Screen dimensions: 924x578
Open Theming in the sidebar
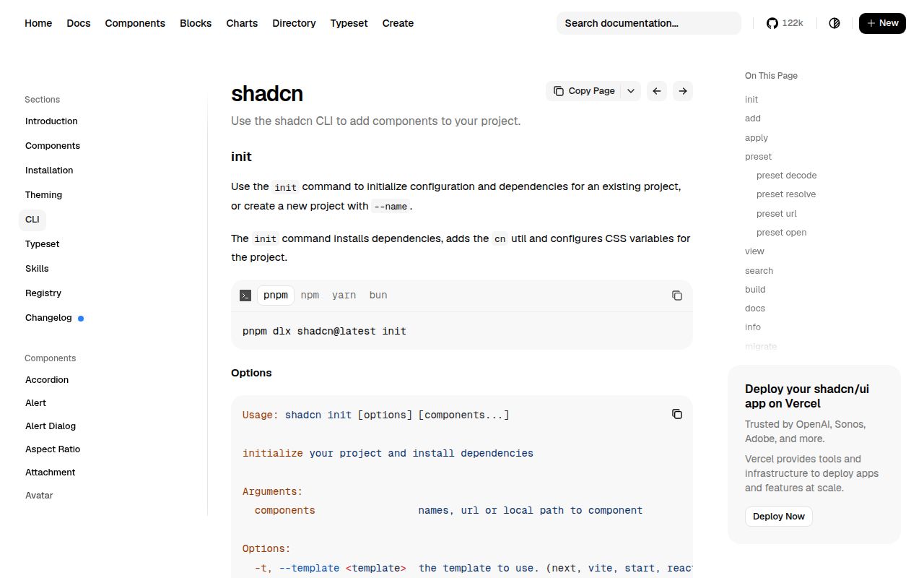click(x=43, y=195)
